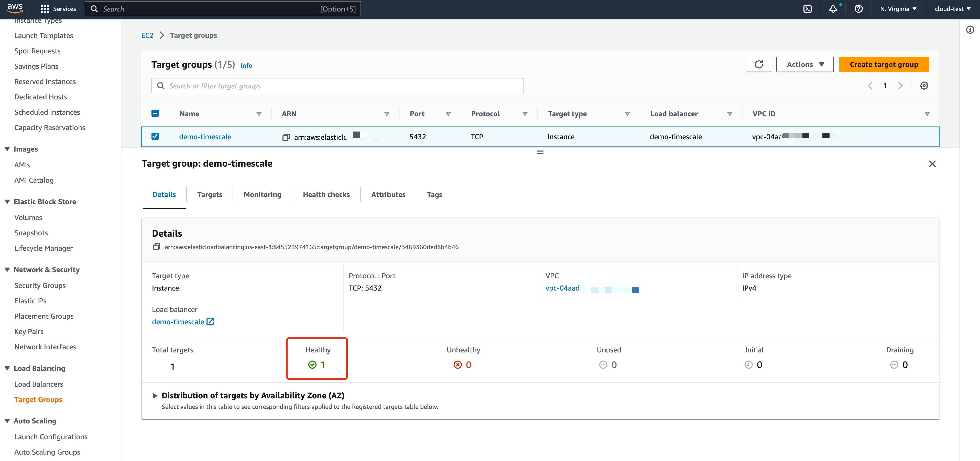Open AWS CloudShell terminal icon

807,9
